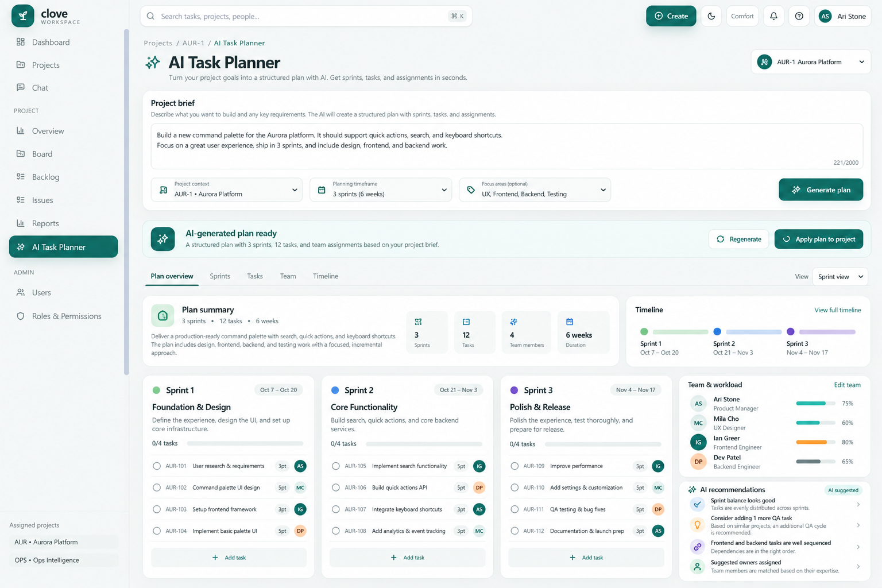Select AI Task Planner in sidebar
Image resolution: width=882 pixels, height=588 pixels.
(x=63, y=247)
